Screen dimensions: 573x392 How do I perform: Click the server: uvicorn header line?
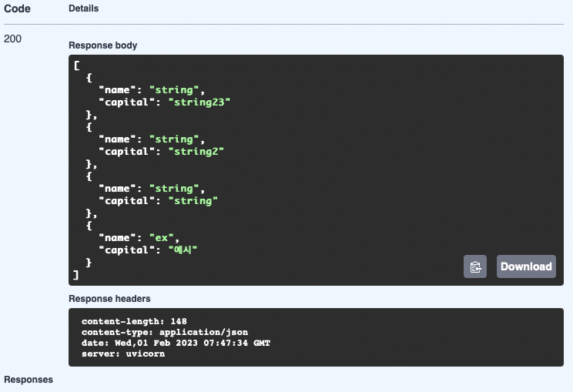(123, 353)
